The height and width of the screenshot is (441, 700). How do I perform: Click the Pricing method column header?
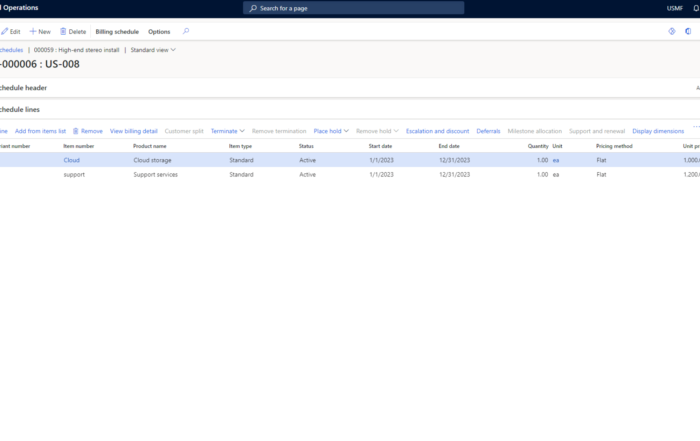(614, 146)
